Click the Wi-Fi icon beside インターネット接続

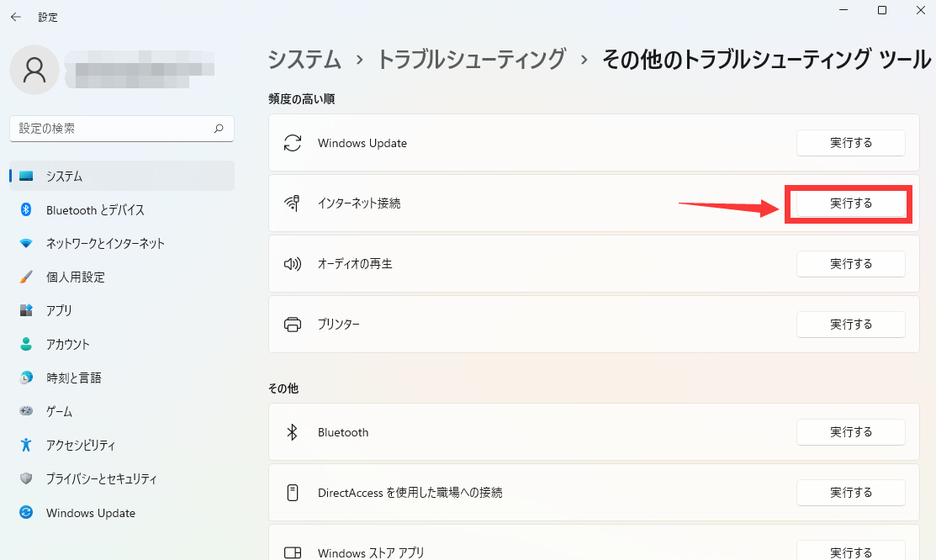tap(292, 203)
